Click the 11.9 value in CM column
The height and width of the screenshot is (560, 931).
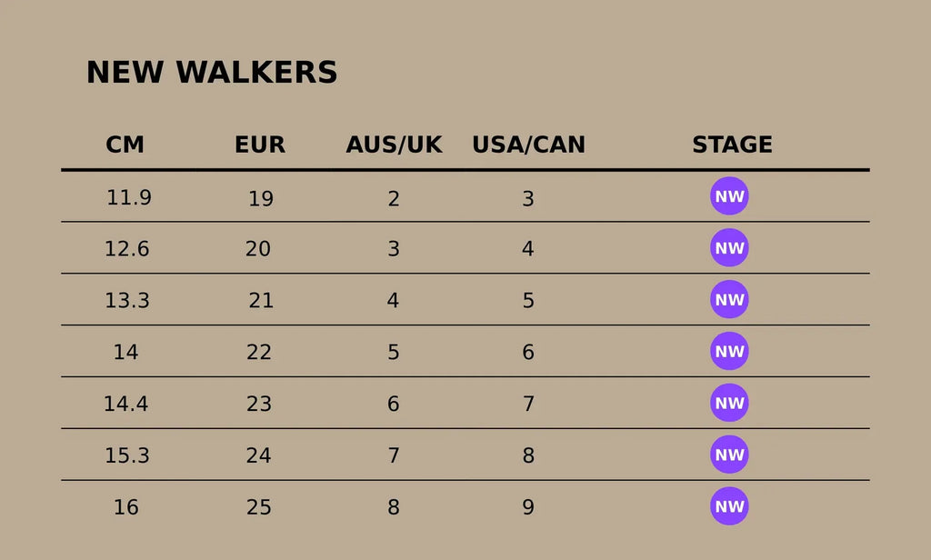click(x=129, y=197)
